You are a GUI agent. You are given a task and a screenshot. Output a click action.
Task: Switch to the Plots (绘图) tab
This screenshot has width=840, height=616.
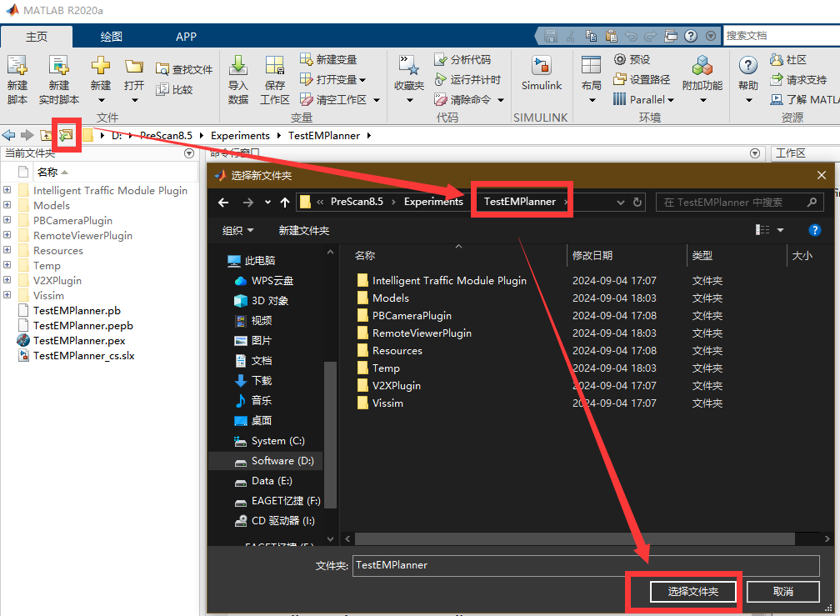(x=112, y=37)
